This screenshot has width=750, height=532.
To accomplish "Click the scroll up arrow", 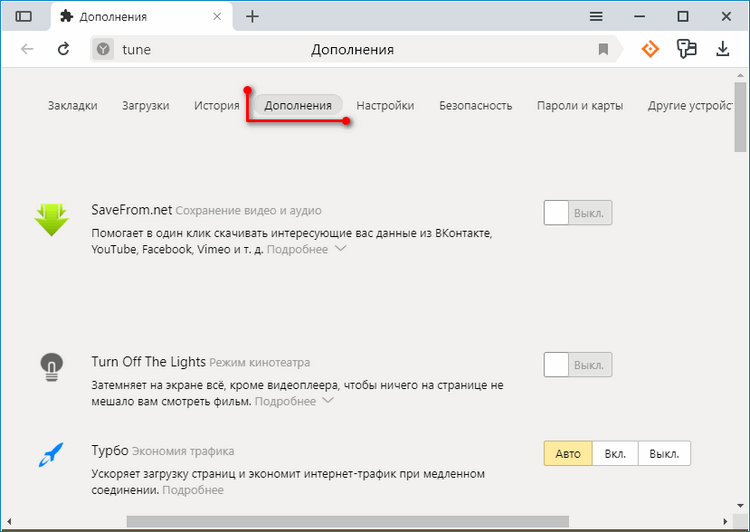I will [740, 75].
